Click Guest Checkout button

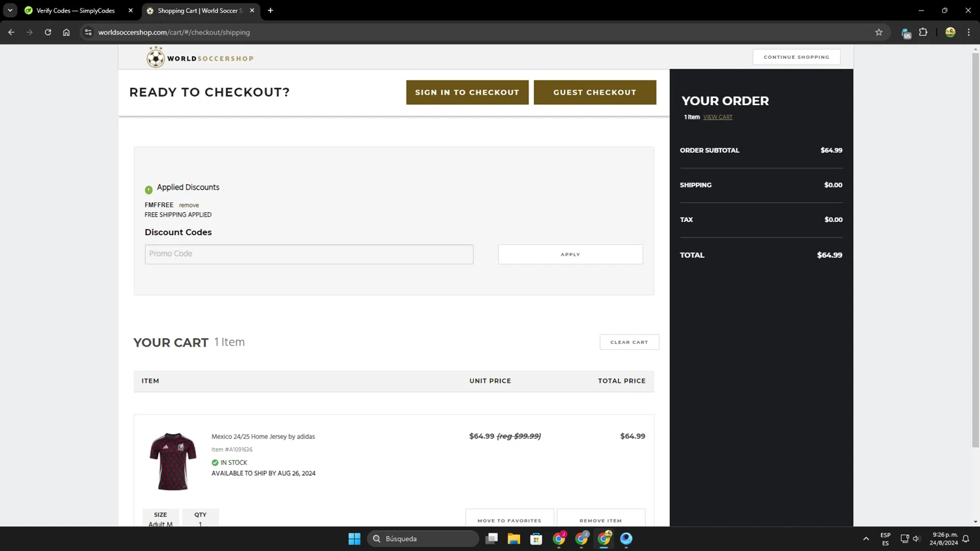point(595,92)
